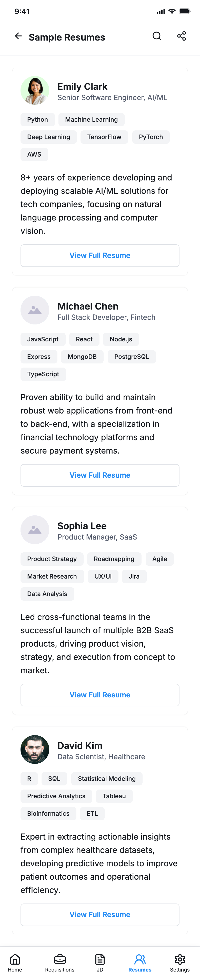Tap the share icon in header
The image size is (200, 980).
coord(181,36)
